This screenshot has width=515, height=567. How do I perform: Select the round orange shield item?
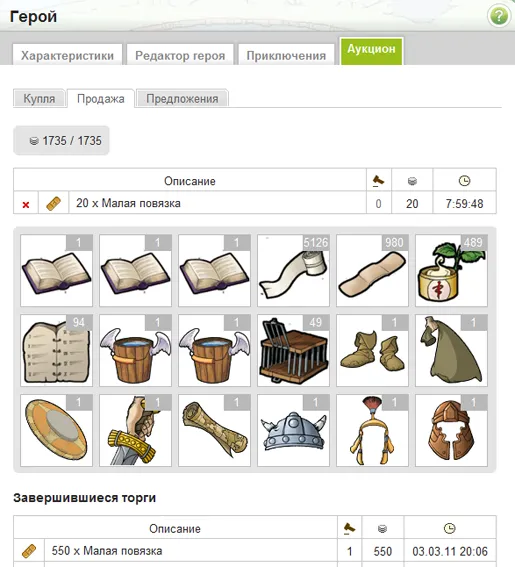pyautogui.click(x=56, y=430)
